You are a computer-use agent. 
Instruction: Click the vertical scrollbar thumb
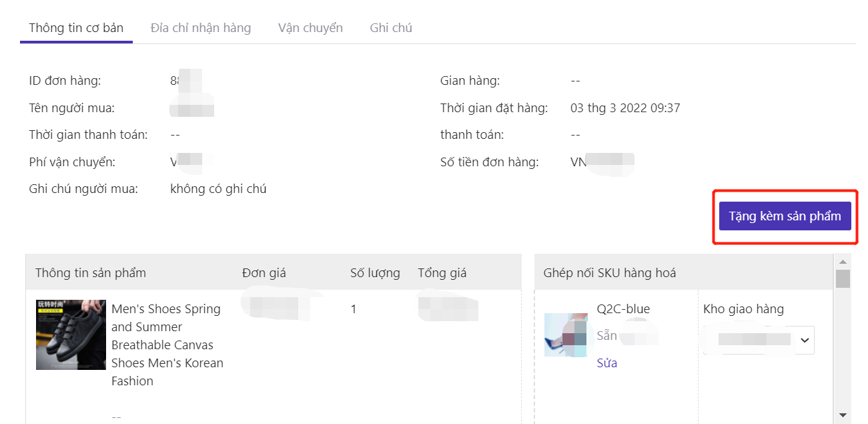[x=843, y=278]
